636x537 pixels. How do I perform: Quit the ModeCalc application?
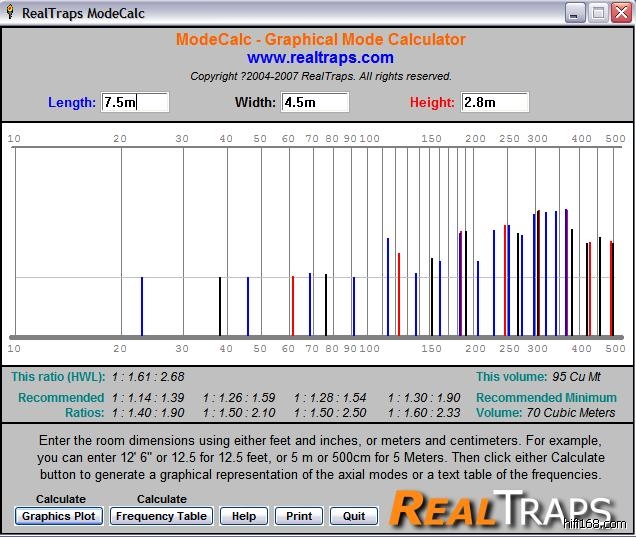[353, 516]
